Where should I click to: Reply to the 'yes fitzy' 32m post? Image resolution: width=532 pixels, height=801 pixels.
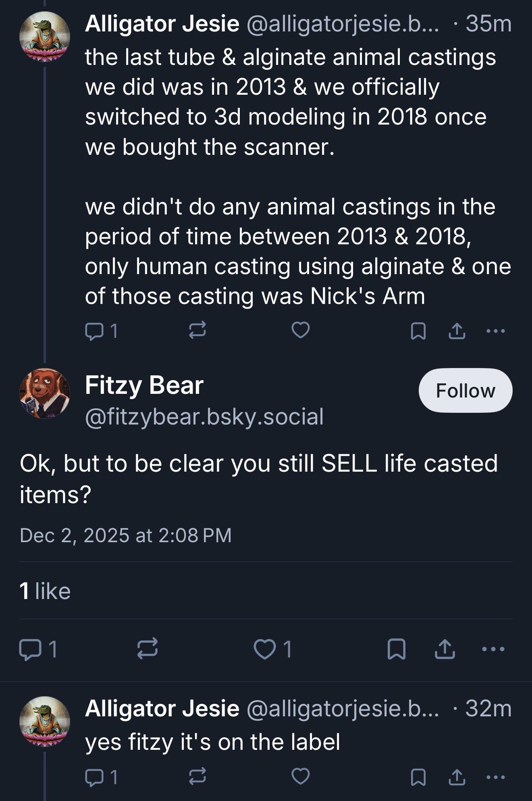(101, 776)
